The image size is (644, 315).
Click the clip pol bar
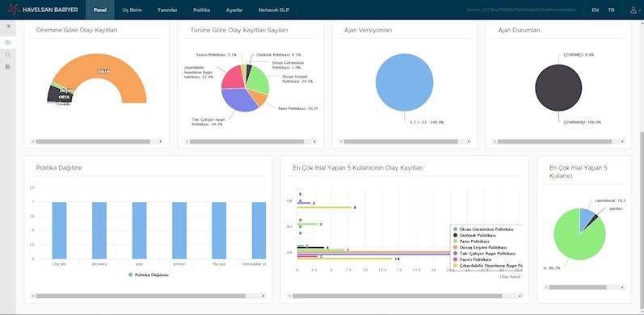[x=59, y=230]
